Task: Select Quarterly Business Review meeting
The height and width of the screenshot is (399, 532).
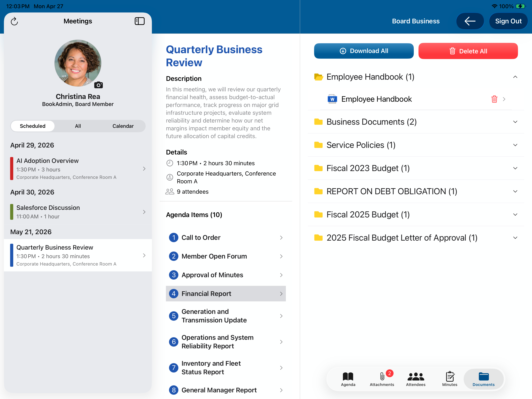Action: 78,255
